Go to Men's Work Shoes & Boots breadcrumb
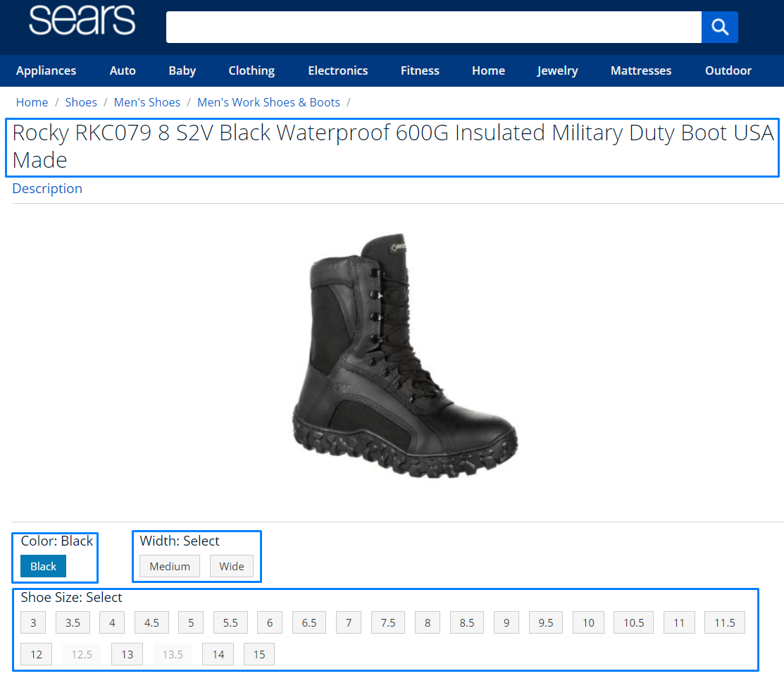 (x=268, y=102)
